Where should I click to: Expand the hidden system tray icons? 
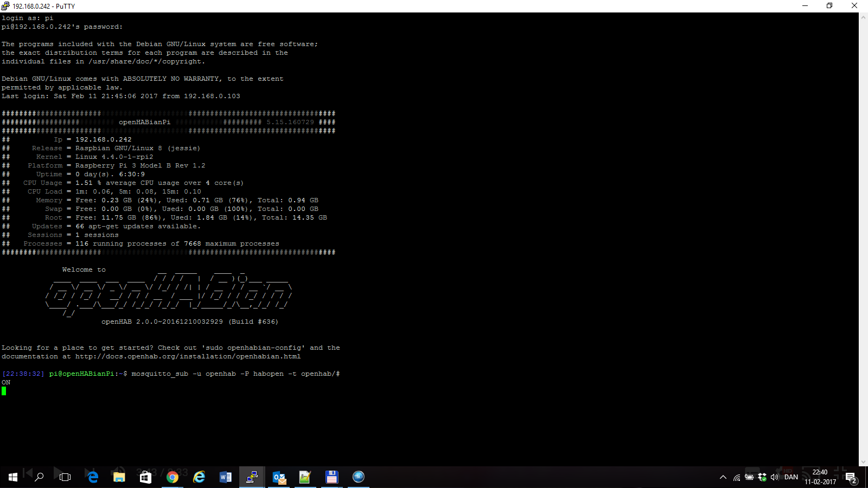pos(723,478)
